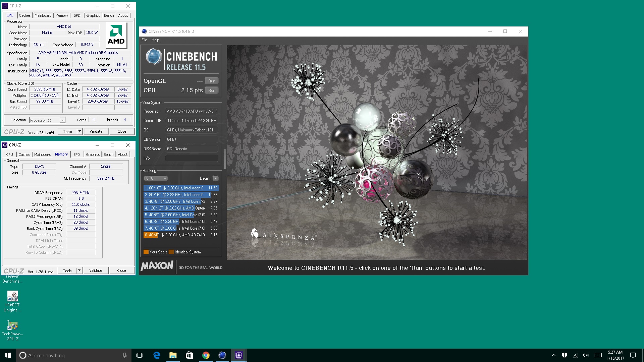
Task: Launch Google Chrome from the taskbar
Action: [206, 355]
